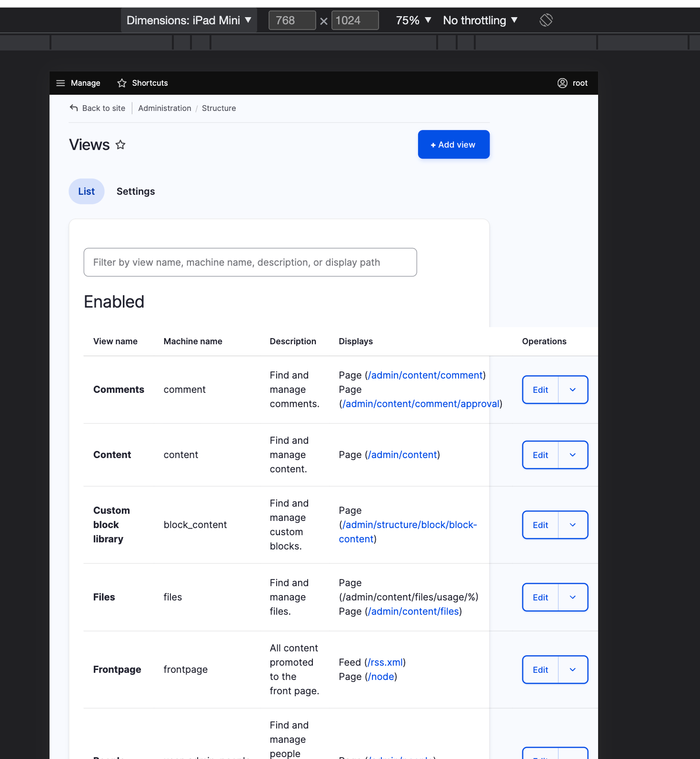Edit the Custom block library view
Viewport: 700px width, 759px height.
(540, 525)
